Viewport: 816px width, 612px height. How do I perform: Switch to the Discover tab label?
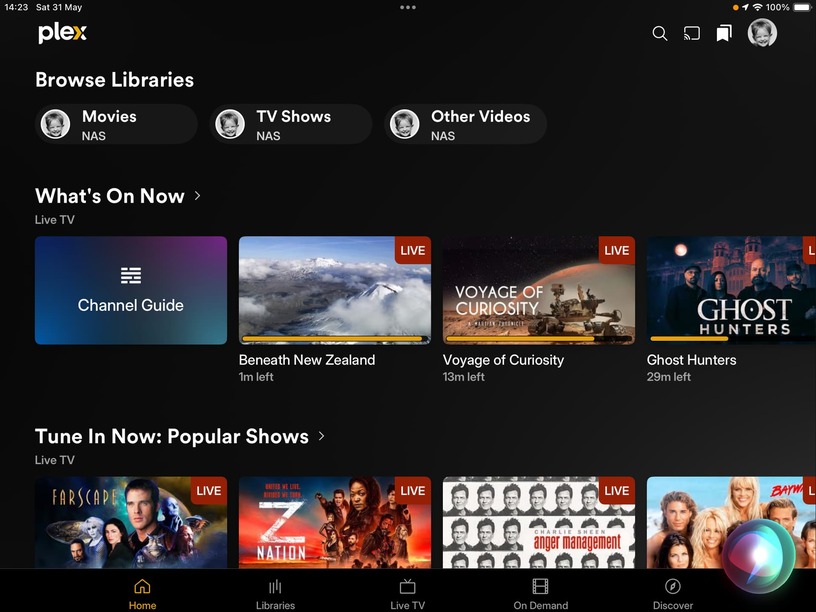pyautogui.click(x=672, y=605)
